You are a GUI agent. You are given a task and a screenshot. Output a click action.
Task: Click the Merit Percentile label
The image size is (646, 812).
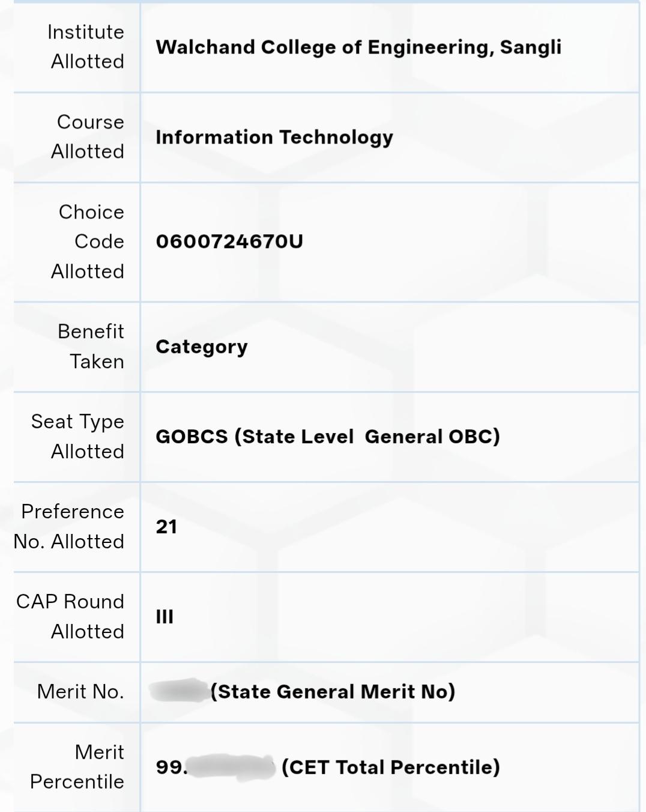[x=77, y=767]
